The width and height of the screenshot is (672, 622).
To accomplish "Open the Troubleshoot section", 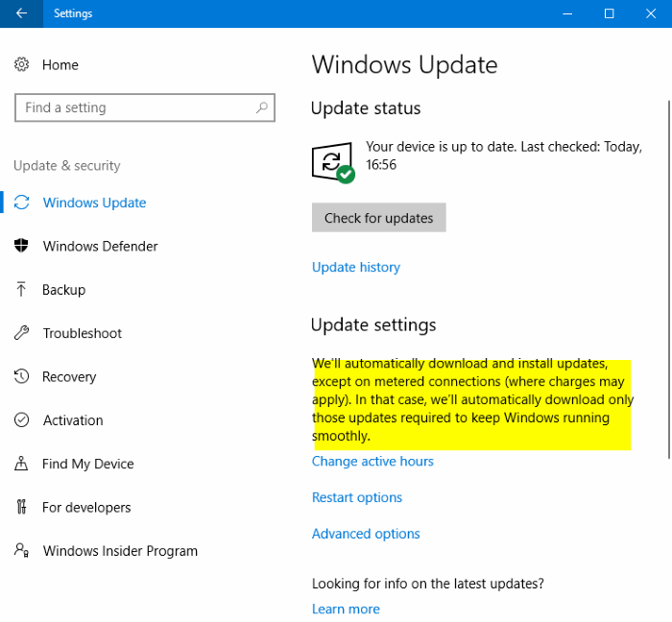I will point(83,333).
